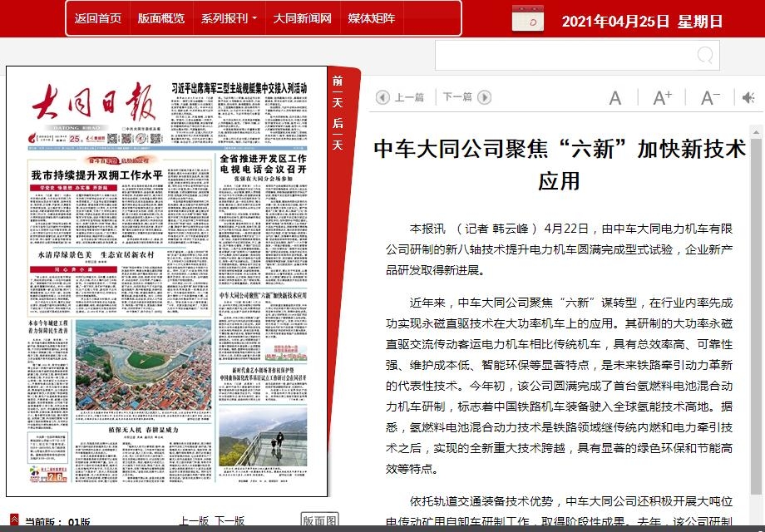
Task: Open the calendar date picker icon
Action: tap(527, 19)
